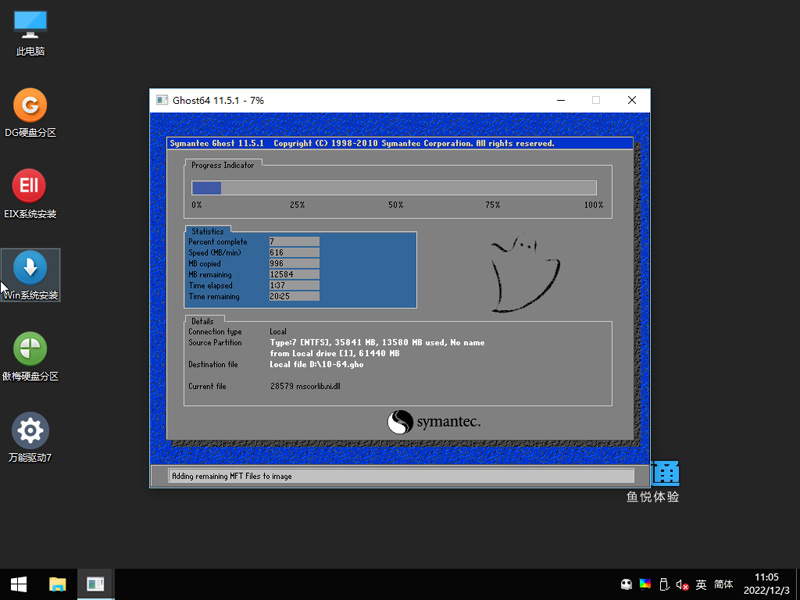Screen dimensions: 800x600
Task: Click the USB safely remove tray icon
Action: (x=664, y=585)
